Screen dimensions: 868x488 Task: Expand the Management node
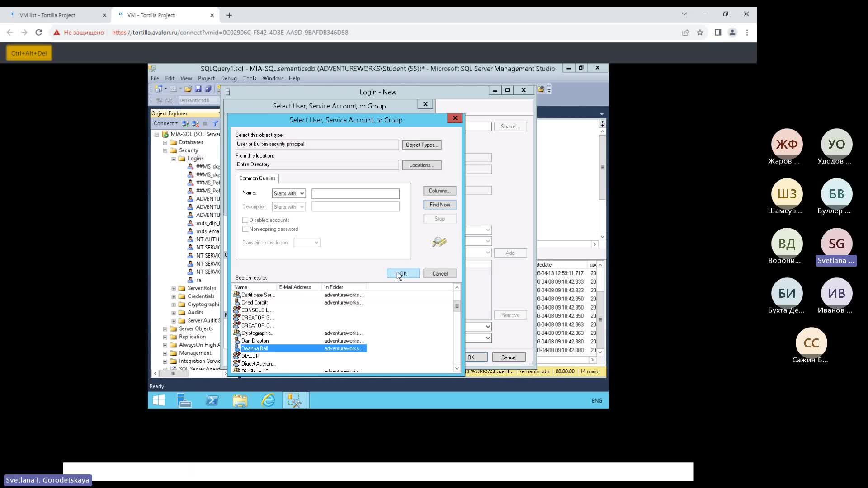165,354
